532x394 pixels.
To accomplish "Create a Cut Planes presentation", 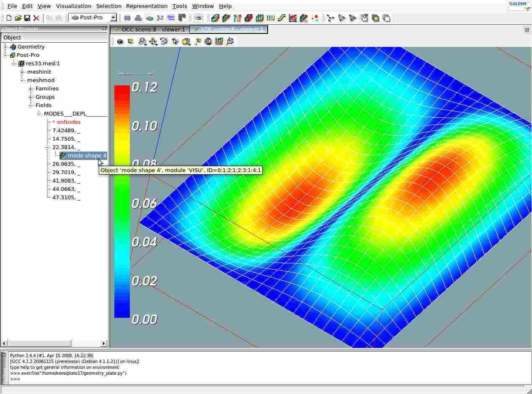I will (x=259, y=18).
